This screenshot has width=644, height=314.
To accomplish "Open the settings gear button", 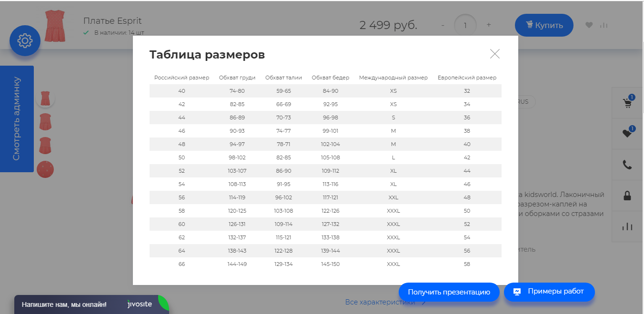I will [x=25, y=40].
